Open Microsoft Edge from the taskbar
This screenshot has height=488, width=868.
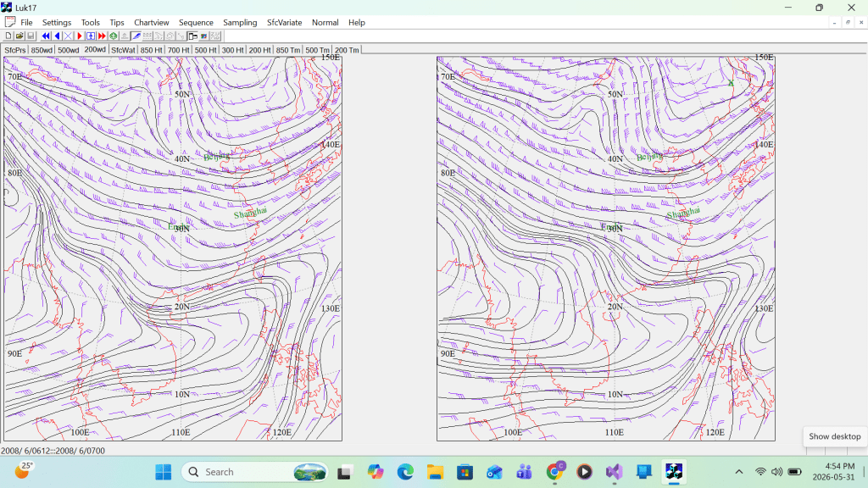(405, 472)
